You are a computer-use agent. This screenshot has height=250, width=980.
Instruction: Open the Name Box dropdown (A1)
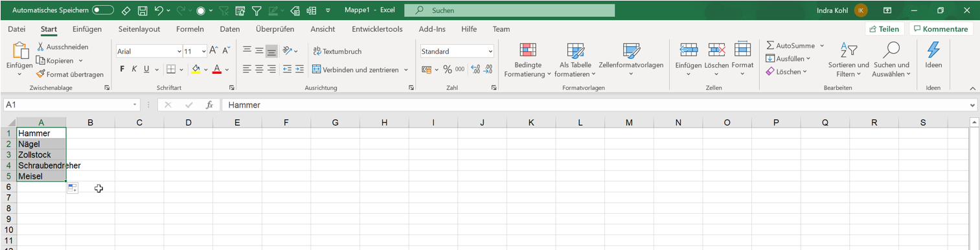pyautogui.click(x=135, y=105)
